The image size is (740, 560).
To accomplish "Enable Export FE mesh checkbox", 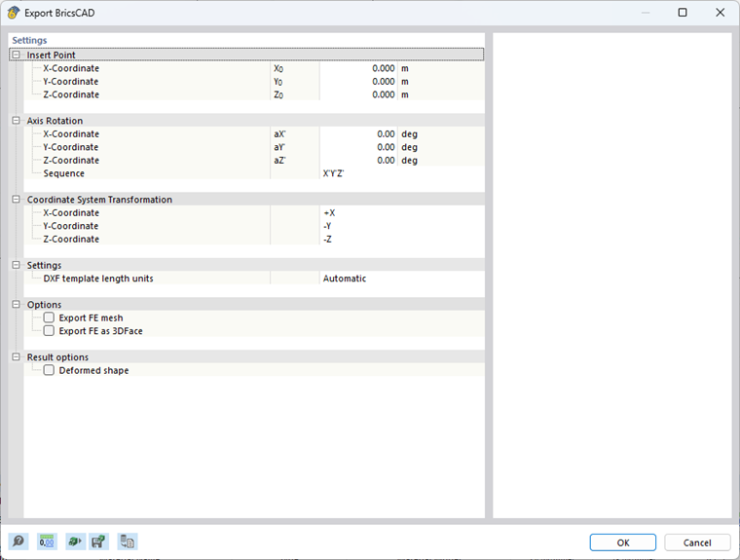I will click(49, 317).
